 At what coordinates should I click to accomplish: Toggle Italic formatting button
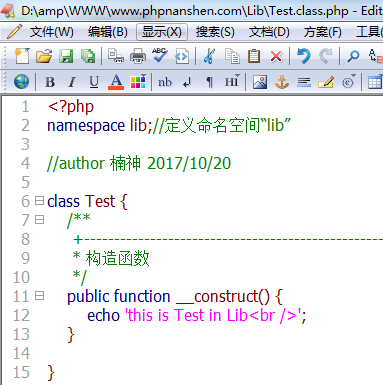point(72,82)
